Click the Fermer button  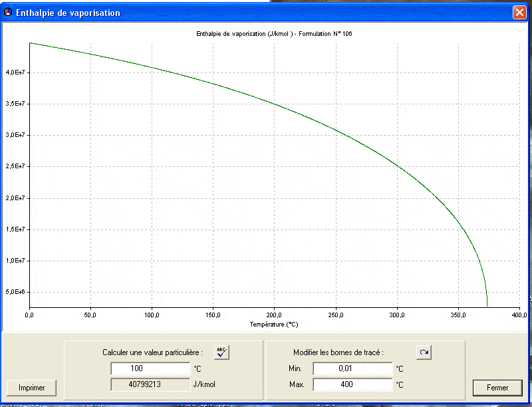tap(497, 388)
